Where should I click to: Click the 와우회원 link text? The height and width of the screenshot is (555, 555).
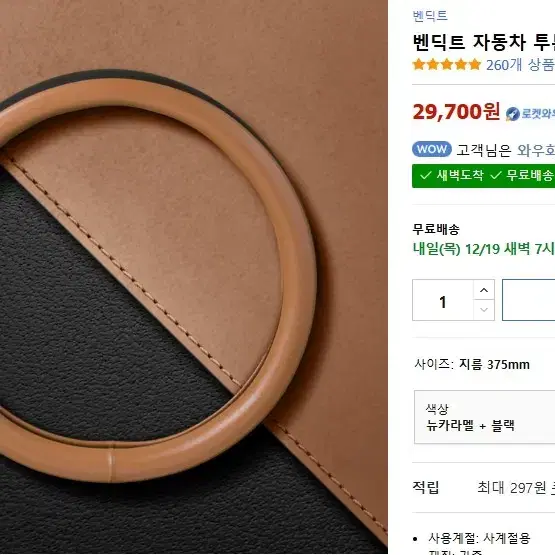coord(536,150)
